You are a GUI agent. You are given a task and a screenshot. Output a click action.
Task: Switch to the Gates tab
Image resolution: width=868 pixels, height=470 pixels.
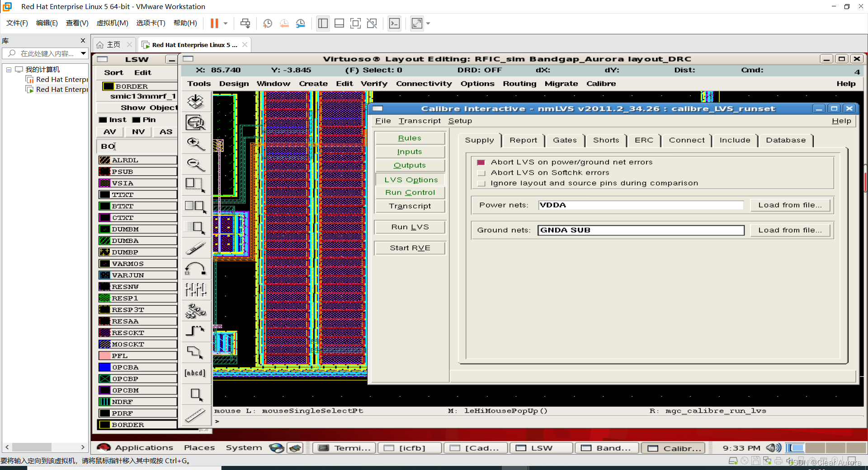point(565,140)
